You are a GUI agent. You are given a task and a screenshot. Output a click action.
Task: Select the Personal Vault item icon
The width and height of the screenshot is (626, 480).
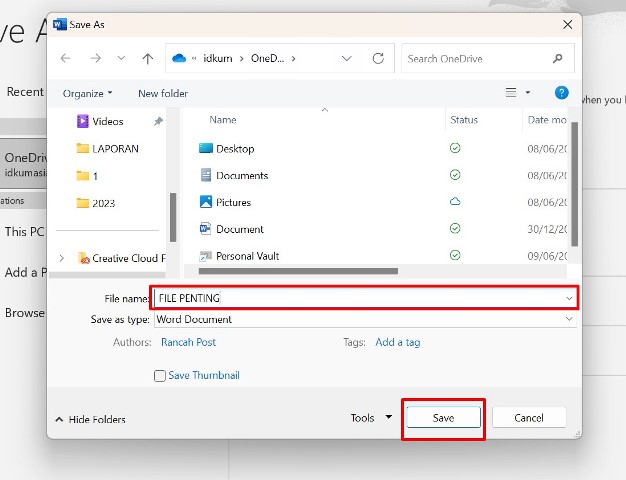pos(206,256)
